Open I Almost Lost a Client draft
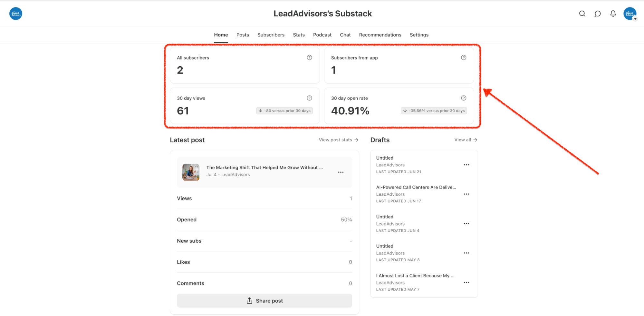 click(415, 276)
